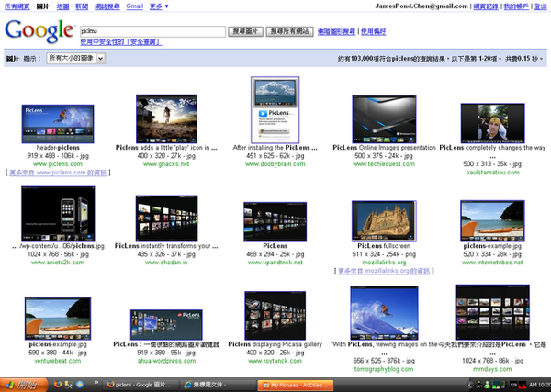Click more results from mozillalinks.org link

384,271
